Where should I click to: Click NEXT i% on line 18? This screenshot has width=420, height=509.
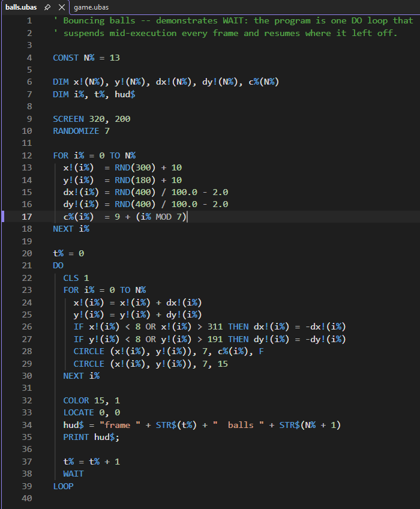[x=71, y=229]
